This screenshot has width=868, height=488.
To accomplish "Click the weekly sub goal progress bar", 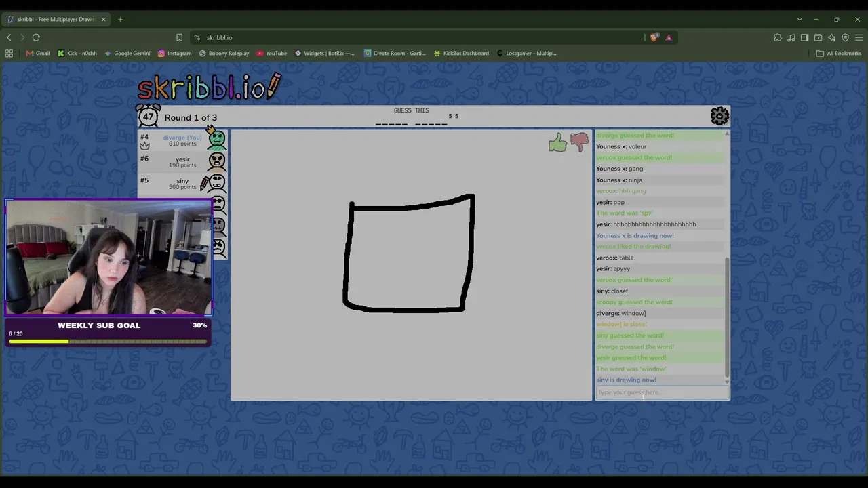I will pos(108,341).
